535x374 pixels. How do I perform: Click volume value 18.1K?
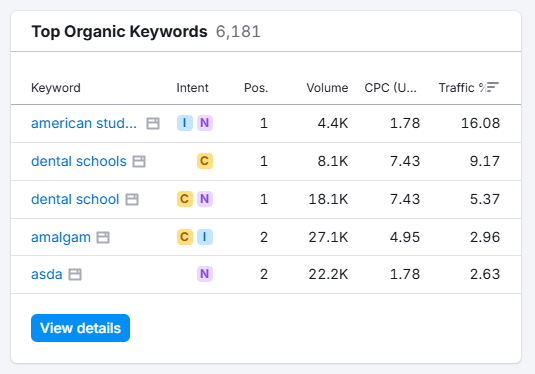328,199
